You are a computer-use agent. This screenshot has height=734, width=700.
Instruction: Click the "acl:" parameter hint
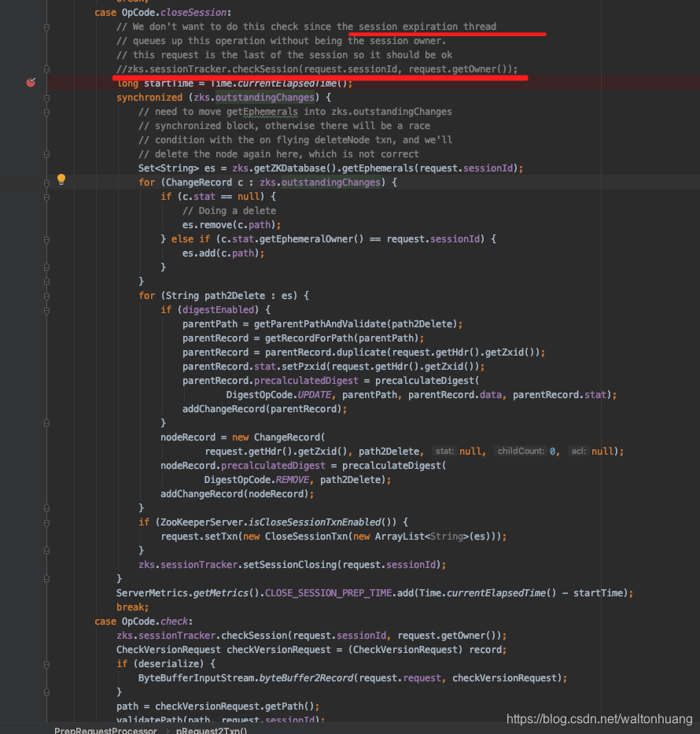pos(578,452)
